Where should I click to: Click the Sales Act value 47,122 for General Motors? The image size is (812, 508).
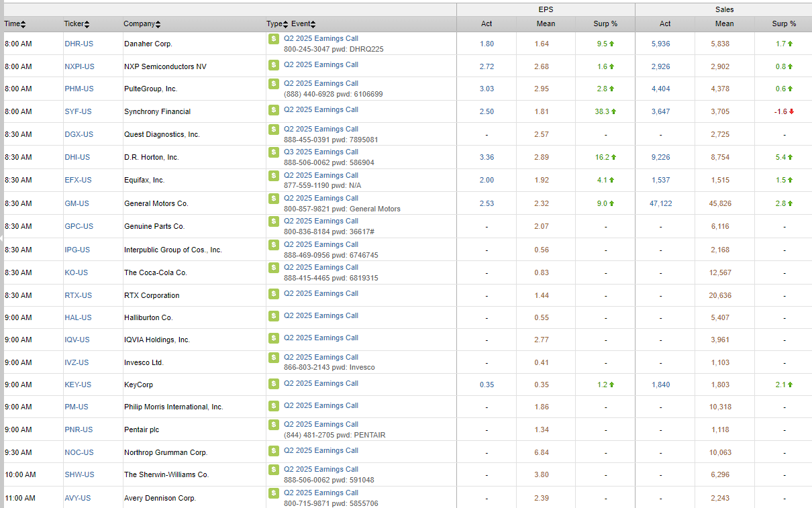point(660,203)
